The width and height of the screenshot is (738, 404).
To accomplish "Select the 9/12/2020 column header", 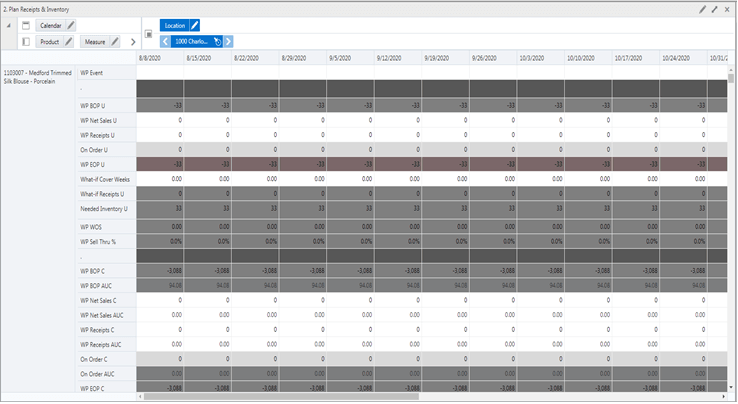I will (x=398, y=58).
